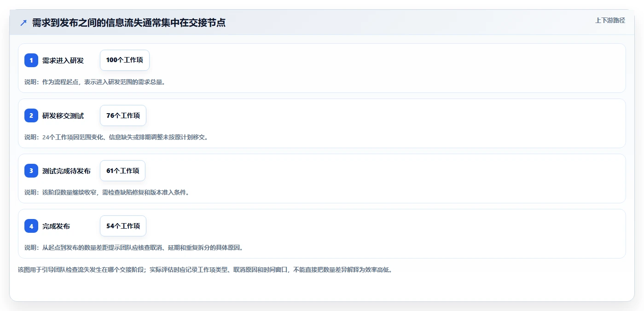Select the 100个工作项 value chip

pyautogui.click(x=125, y=60)
